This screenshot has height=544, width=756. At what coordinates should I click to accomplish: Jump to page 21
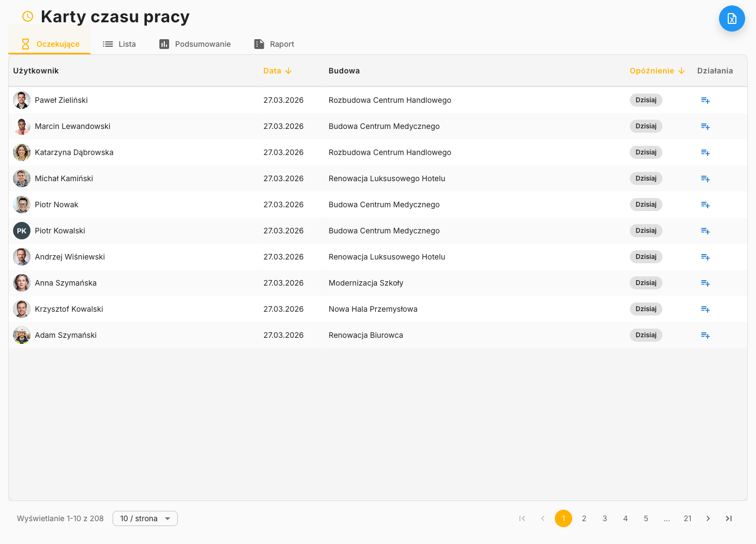[687, 518]
